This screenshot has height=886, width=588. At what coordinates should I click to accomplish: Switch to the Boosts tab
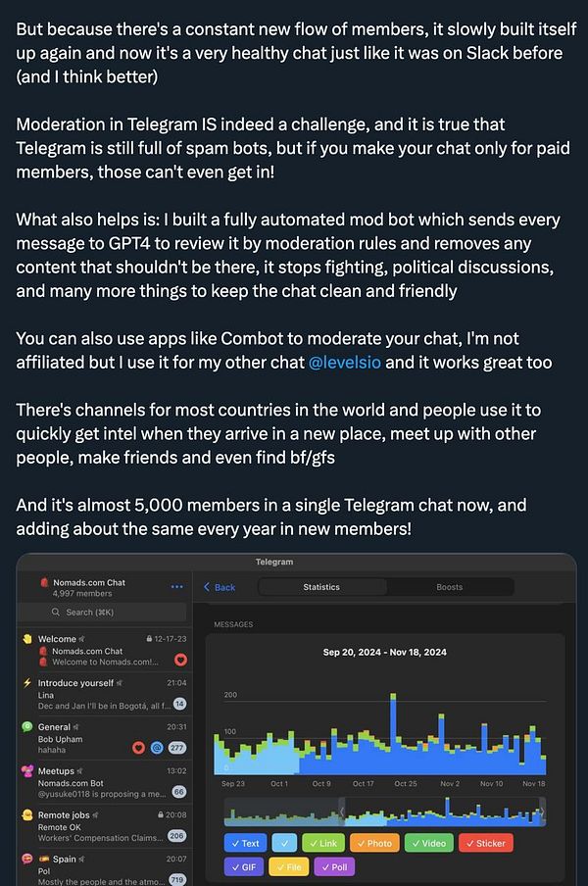tap(450, 587)
